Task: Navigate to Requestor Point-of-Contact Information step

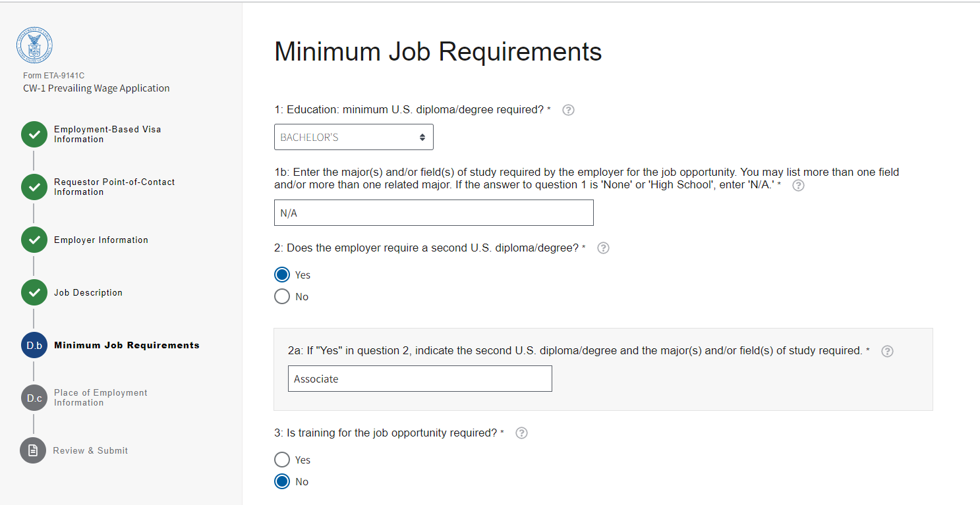Action: coord(114,187)
